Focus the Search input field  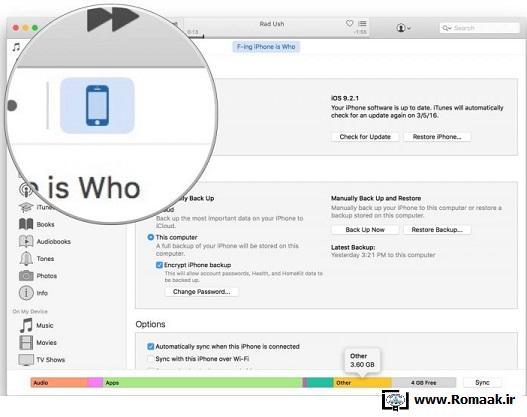pyautogui.click(x=480, y=28)
